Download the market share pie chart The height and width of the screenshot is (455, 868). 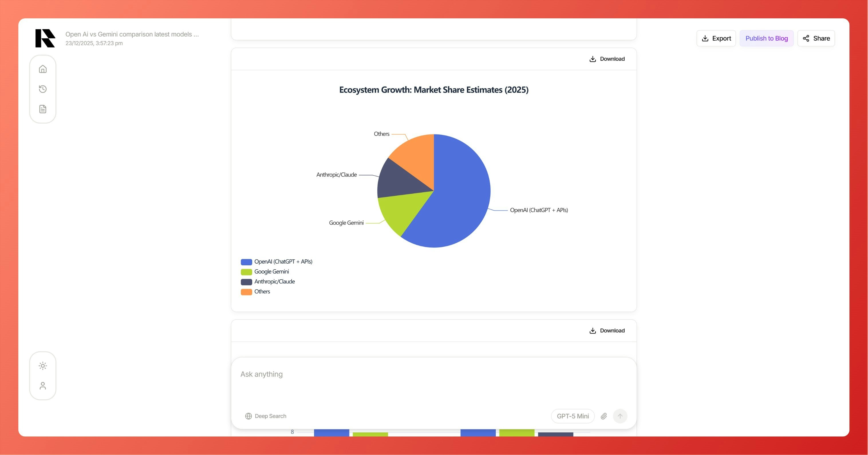pyautogui.click(x=607, y=59)
